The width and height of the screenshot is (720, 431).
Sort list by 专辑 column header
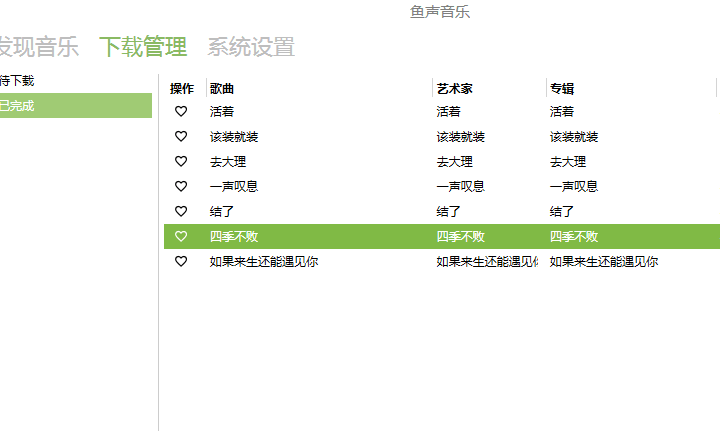tap(562, 88)
